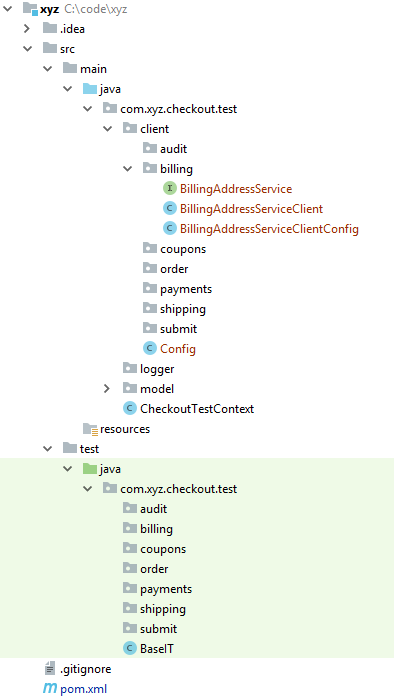Select the logger package

157,369
